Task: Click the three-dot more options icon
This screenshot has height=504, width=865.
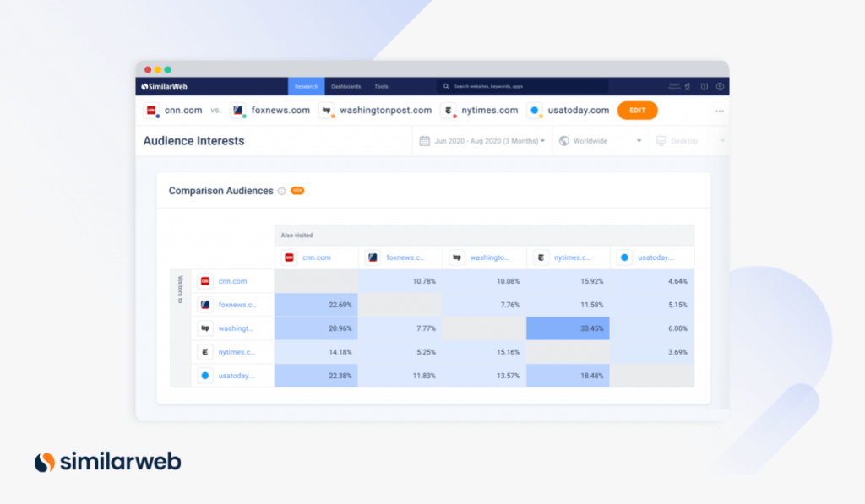Action: pos(720,111)
